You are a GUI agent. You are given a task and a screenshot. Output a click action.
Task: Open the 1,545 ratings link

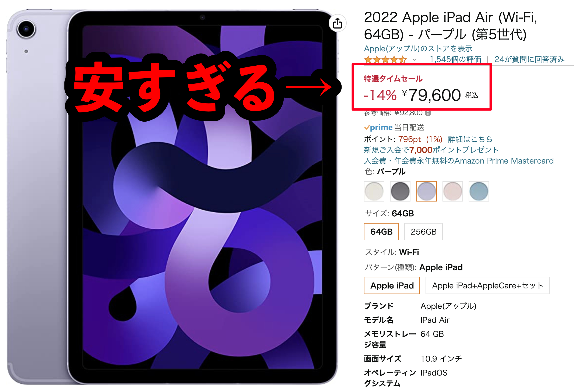[455, 59]
